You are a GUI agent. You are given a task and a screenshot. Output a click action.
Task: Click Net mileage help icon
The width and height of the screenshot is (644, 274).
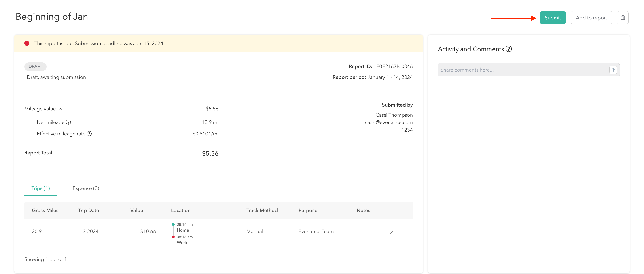(68, 122)
